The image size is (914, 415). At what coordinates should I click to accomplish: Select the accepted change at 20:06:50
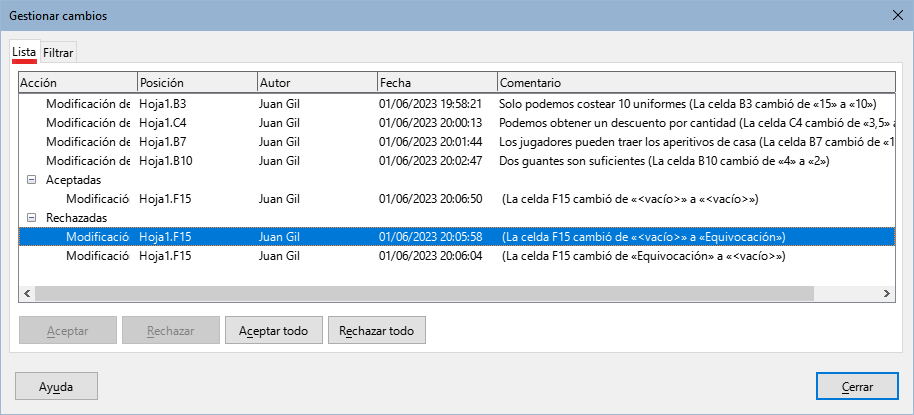coord(430,199)
